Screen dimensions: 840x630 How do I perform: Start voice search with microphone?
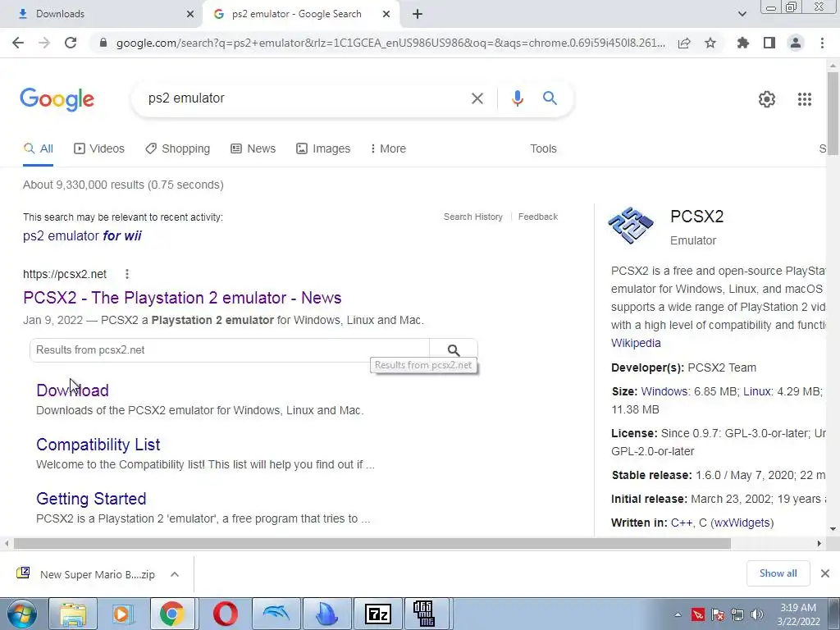tap(517, 98)
